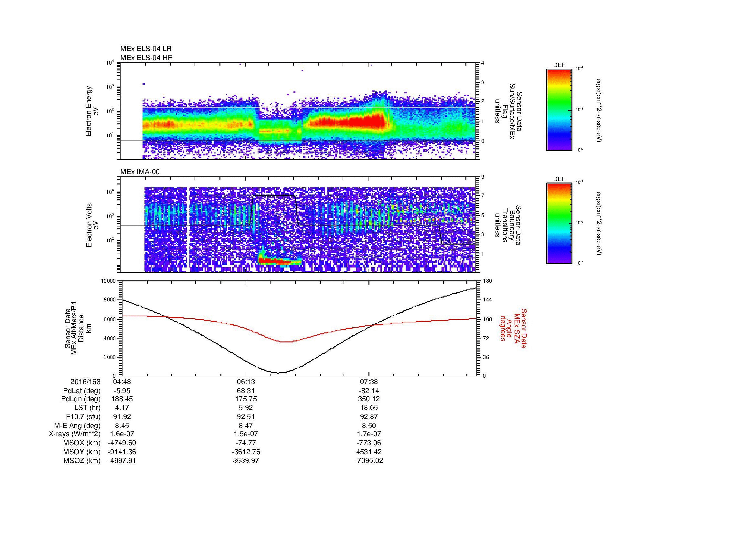Click the 'MEx ELS-04 HR' plot title

[x=146, y=58]
